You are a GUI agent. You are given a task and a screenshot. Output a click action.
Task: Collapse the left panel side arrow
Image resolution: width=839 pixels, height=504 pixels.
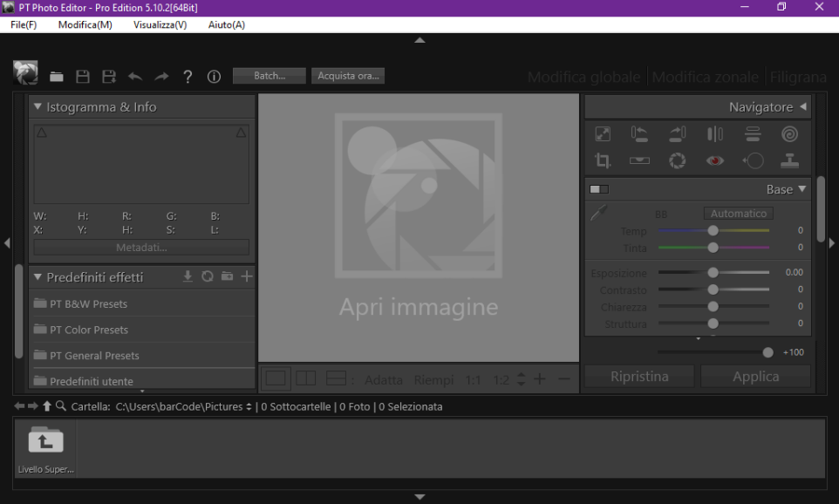click(7, 243)
